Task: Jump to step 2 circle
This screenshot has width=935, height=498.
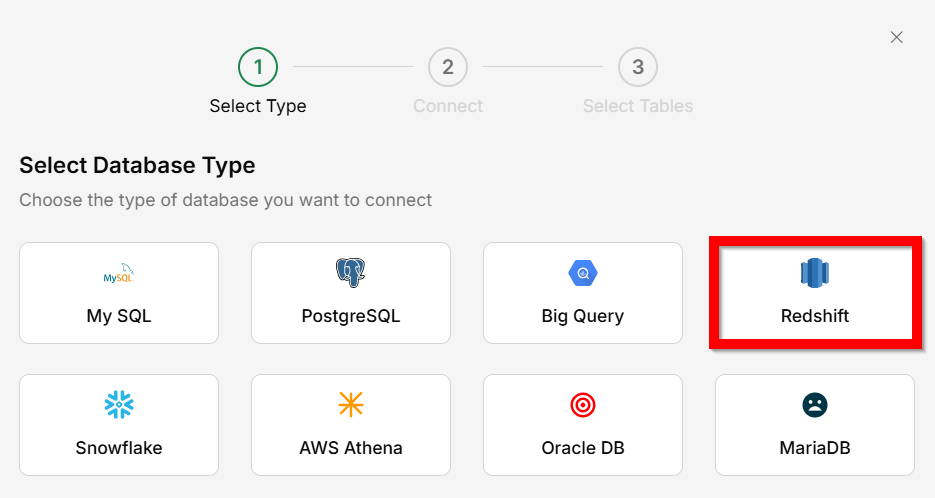Action: coord(448,67)
